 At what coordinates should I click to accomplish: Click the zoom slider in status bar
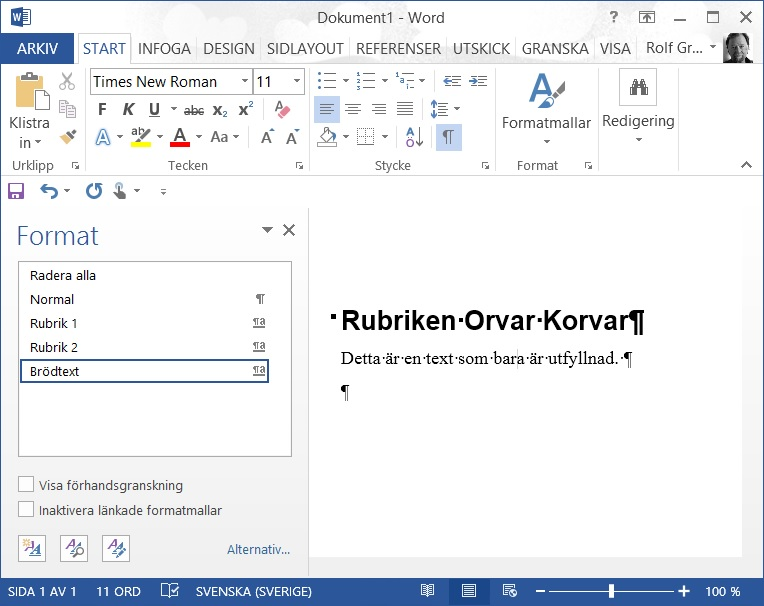(x=611, y=591)
